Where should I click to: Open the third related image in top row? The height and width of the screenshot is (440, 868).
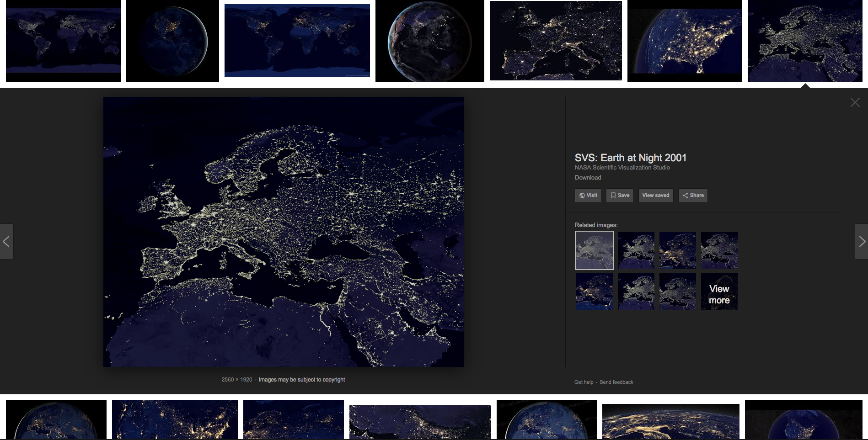(x=678, y=250)
